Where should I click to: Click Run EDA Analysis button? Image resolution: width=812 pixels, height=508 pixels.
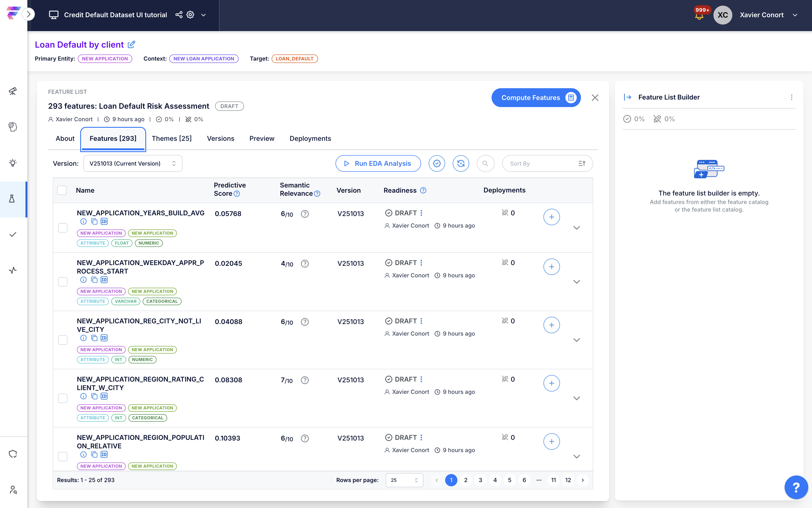click(x=378, y=164)
